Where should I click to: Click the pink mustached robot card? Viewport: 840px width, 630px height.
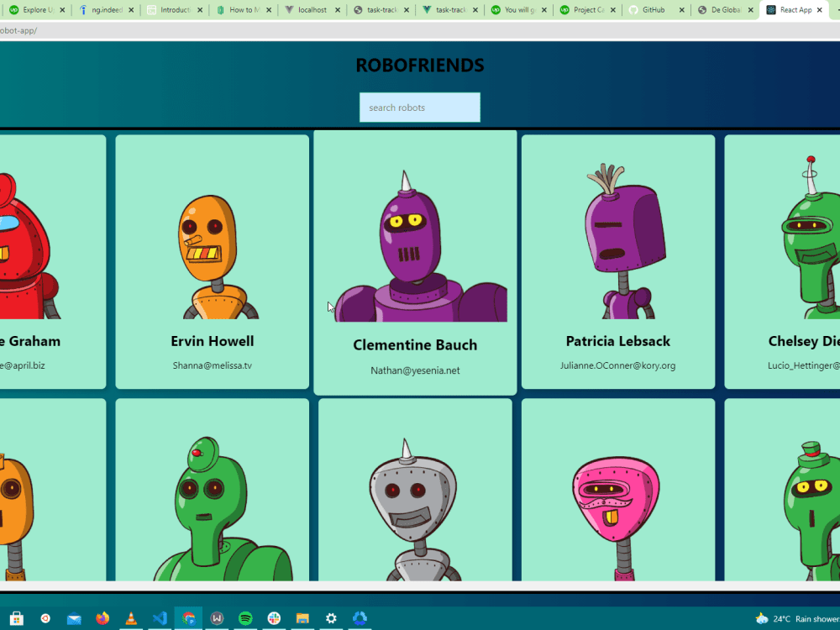618,490
